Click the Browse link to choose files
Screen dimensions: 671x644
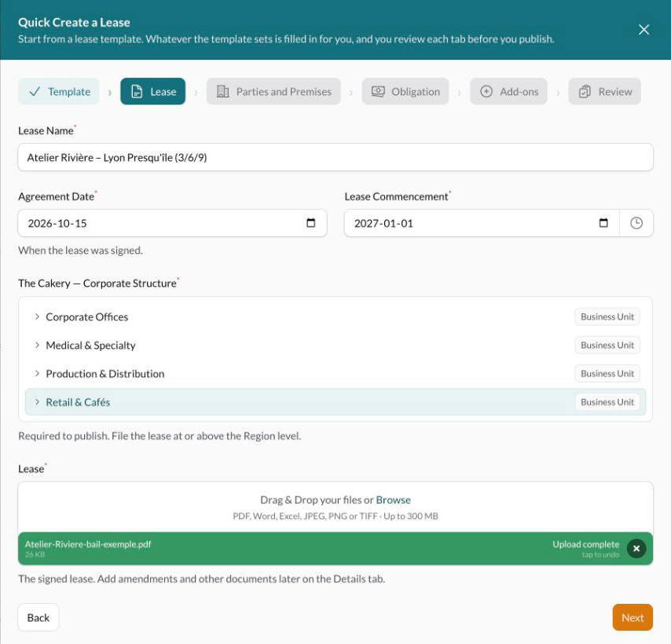coord(393,500)
